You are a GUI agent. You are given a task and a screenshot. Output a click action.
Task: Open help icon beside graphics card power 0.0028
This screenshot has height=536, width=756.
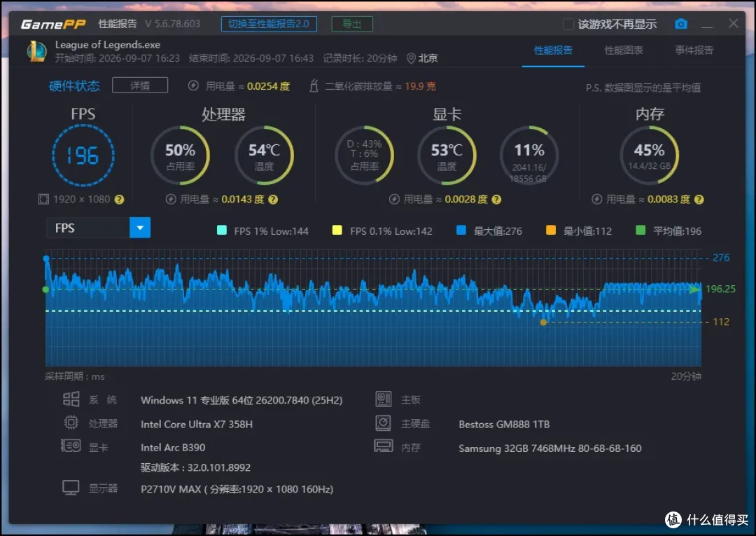pyautogui.click(x=496, y=199)
